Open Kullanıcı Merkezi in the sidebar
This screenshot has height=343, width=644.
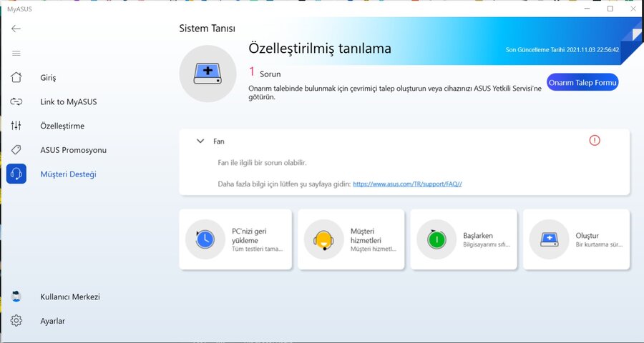pyautogui.click(x=70, y=297)
